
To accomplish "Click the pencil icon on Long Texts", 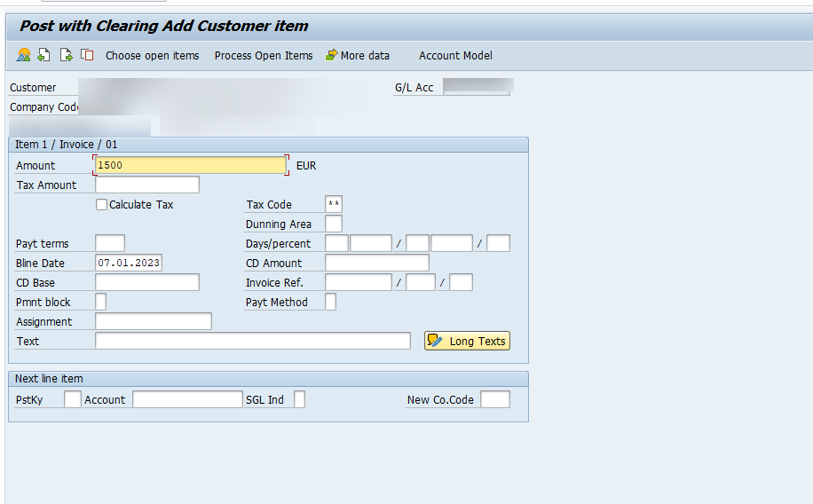I will (435, 341).
